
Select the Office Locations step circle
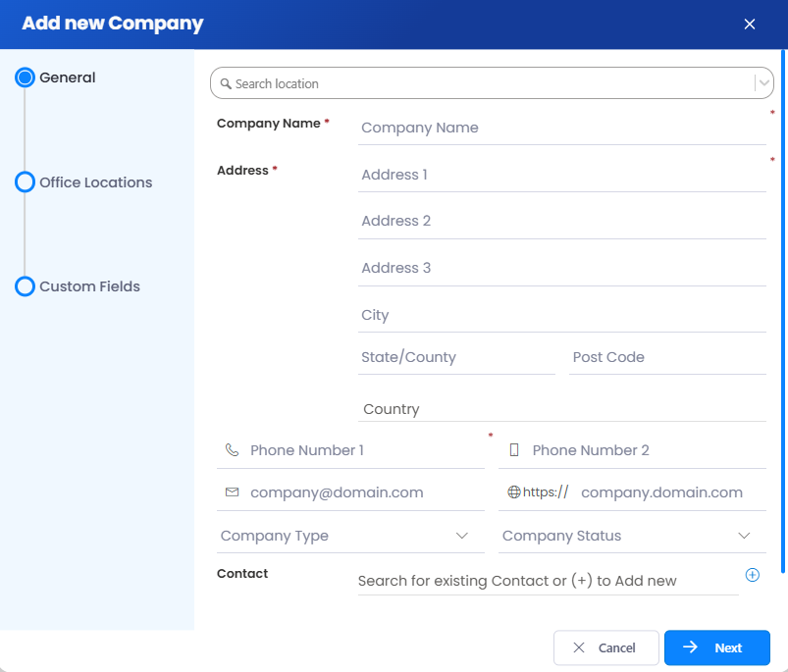pyautogui.click(x=26, y=182)
